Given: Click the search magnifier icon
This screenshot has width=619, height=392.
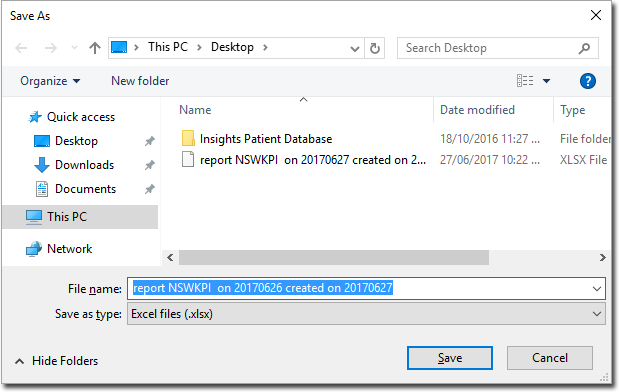Looking at the screenshot, I should click(584, 48).
